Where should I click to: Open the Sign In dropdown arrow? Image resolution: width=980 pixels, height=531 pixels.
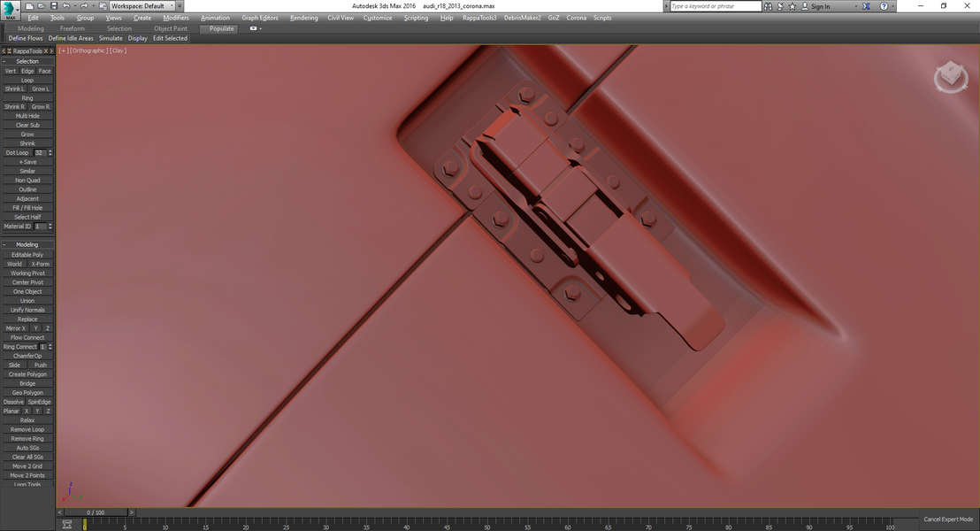click(x=855, y=6)
